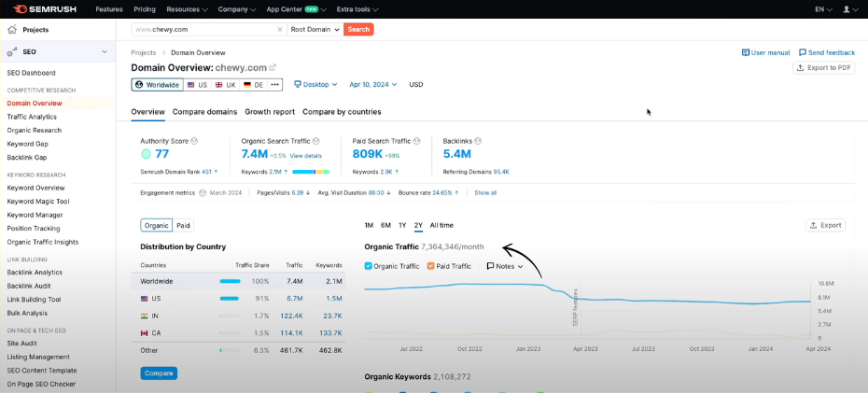Collapse the SEO sidebar section
868x393 pixels.
(x=105, y=52)
